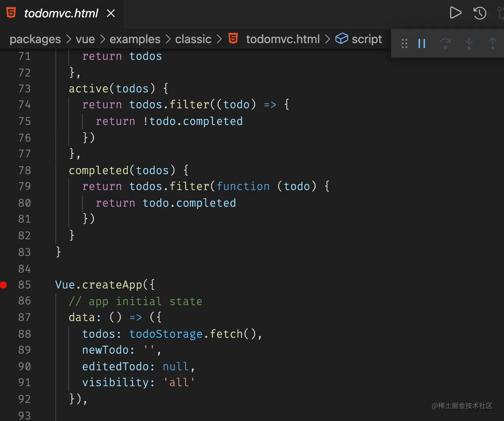The height and width of the screenshot is (421, 504).
Task: Remove the red breakpoint on line 85
Action: point(3,285)
